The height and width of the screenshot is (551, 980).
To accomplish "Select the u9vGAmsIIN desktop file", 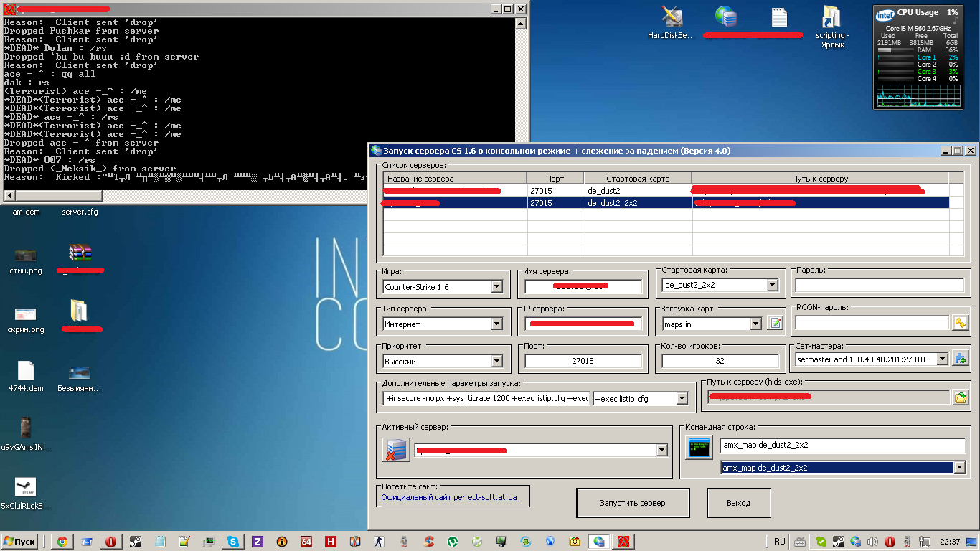I will click(x=26, y=434).
